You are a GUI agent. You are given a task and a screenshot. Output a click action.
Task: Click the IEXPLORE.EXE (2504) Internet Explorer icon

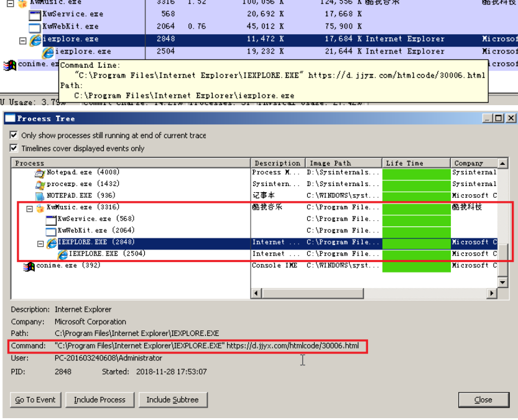coord(62,254)
